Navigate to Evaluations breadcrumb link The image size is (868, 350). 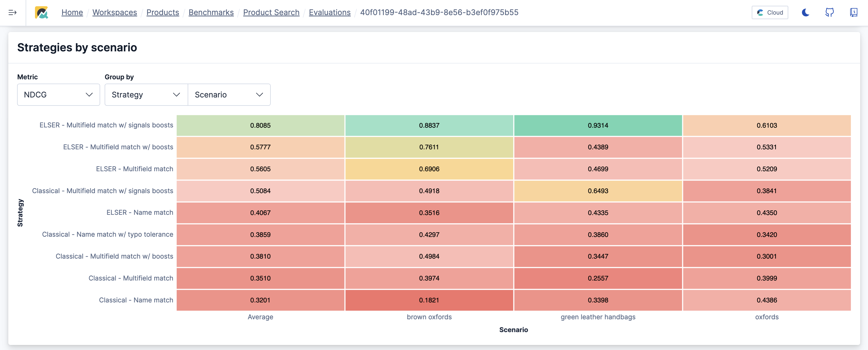pos(330,13)
